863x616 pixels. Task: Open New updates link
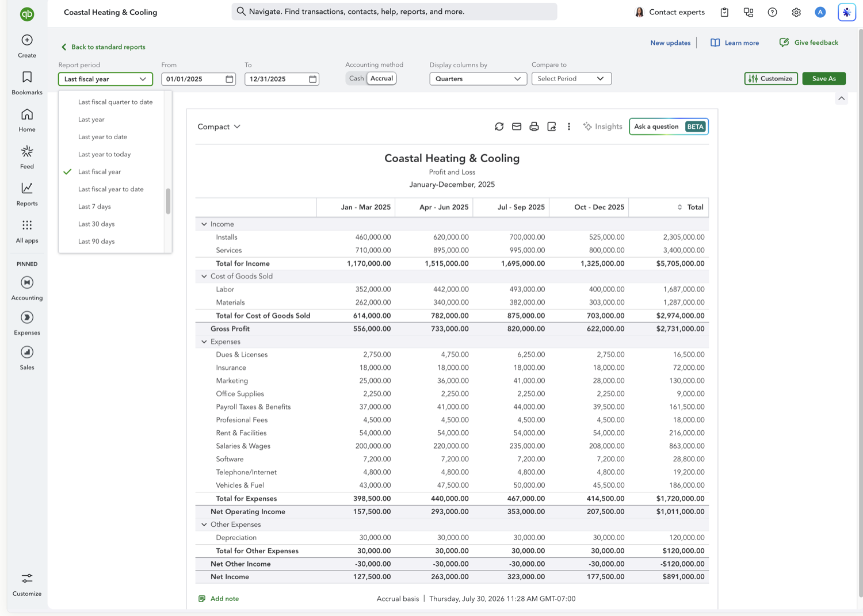670,43
